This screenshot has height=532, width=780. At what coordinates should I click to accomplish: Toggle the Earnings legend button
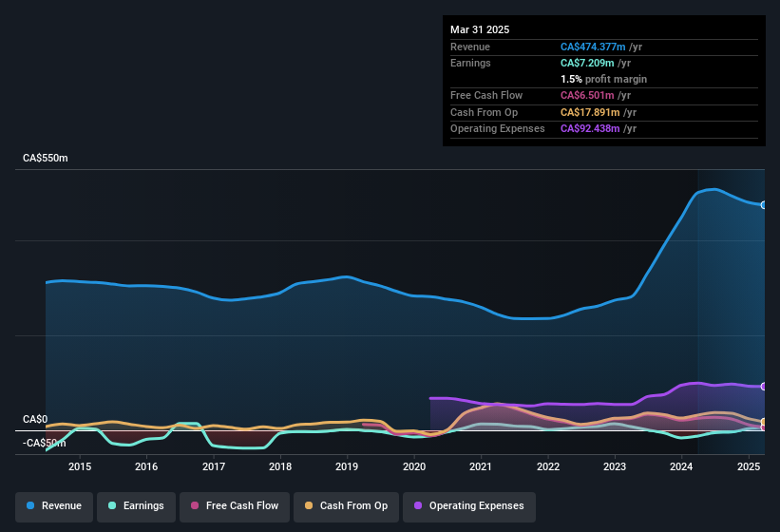point(136,507)
